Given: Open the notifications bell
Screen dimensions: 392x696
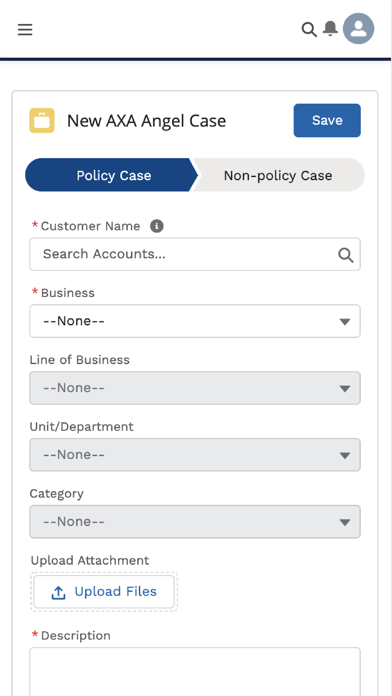Looking at the screenshot, I should [x=330, y=29].
